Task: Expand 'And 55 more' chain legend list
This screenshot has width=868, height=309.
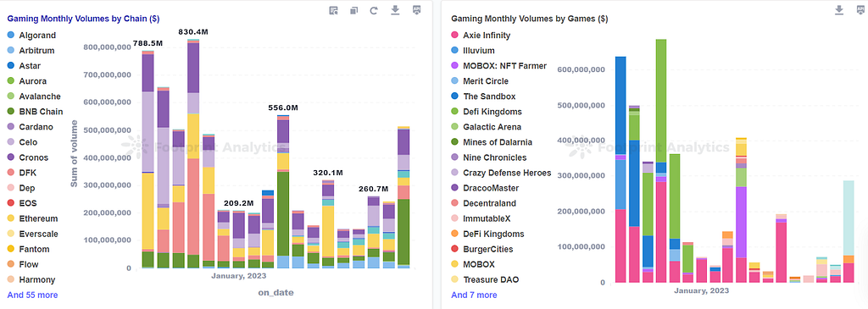Action: tap(32, 295)
